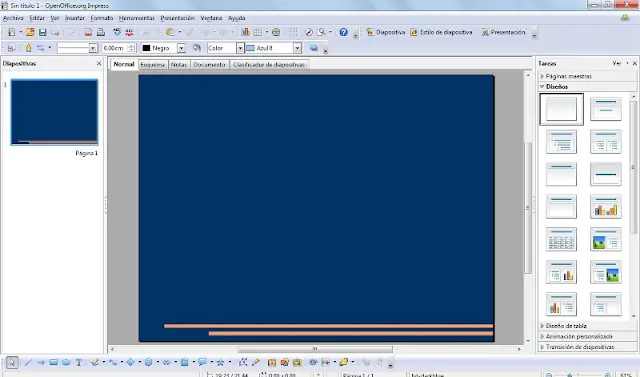This screenshot has height=377, width=640.
Task: Click the Diapositiva new slide button
Action: pyautogui.click(x=386, y=32)
